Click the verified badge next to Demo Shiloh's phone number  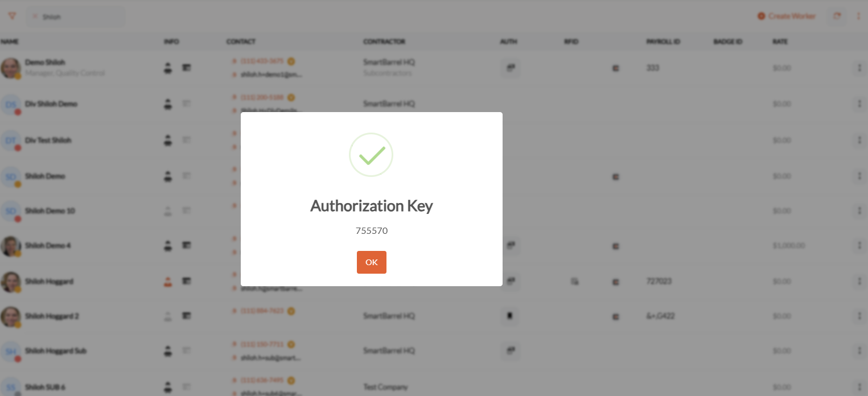tap(291, 61)
